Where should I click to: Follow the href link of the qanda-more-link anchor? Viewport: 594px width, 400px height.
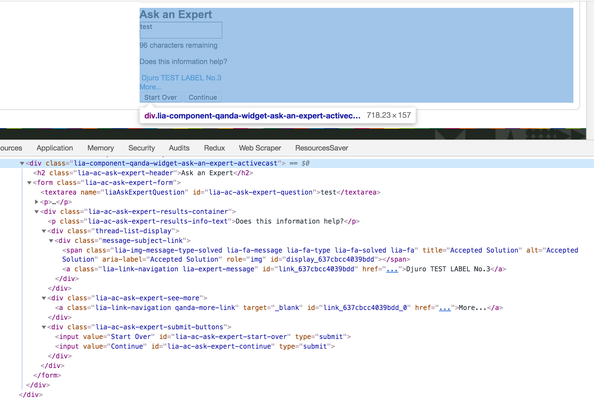tap(445, 308)
